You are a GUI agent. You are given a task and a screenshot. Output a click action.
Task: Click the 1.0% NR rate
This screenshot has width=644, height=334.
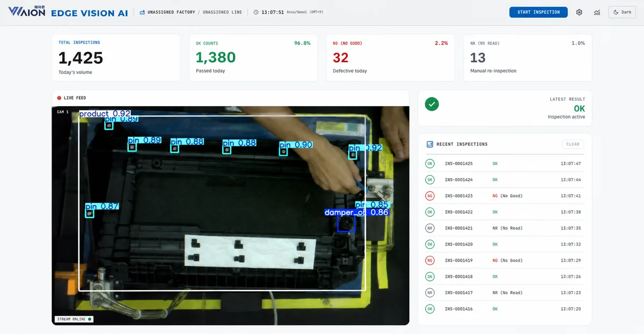tap(578, 43)
